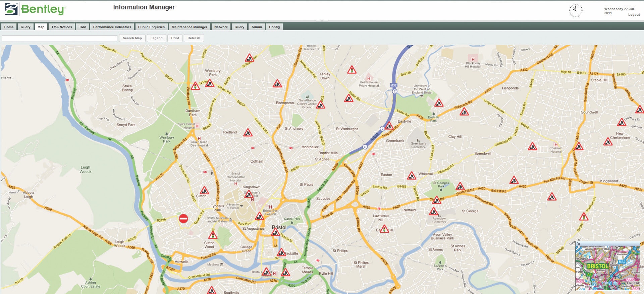Open the Maintenance Manager tab
Screen dimensions: 644x294
(x=190, y=27)
